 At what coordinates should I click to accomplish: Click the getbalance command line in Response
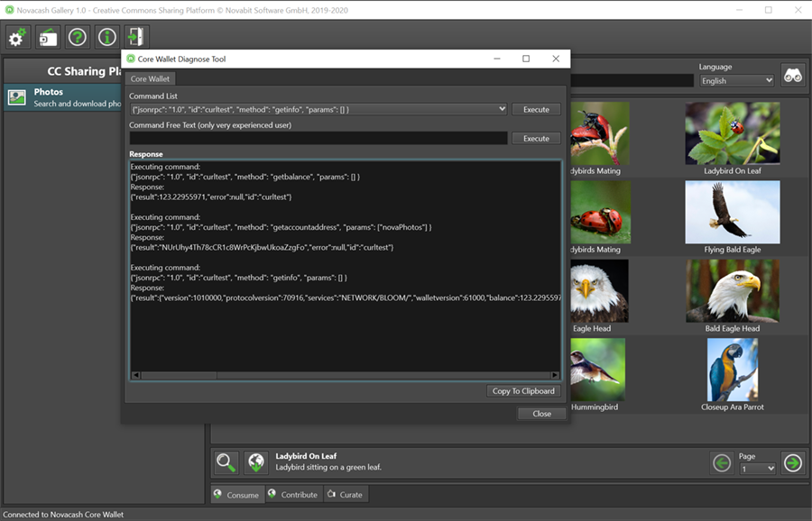tap(245, 177)
